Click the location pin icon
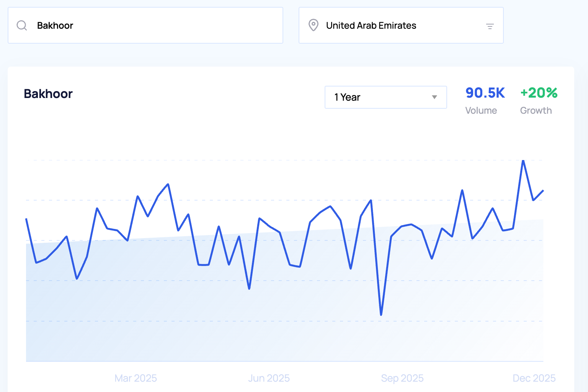The image size is (588, 392). click(313, 25)
